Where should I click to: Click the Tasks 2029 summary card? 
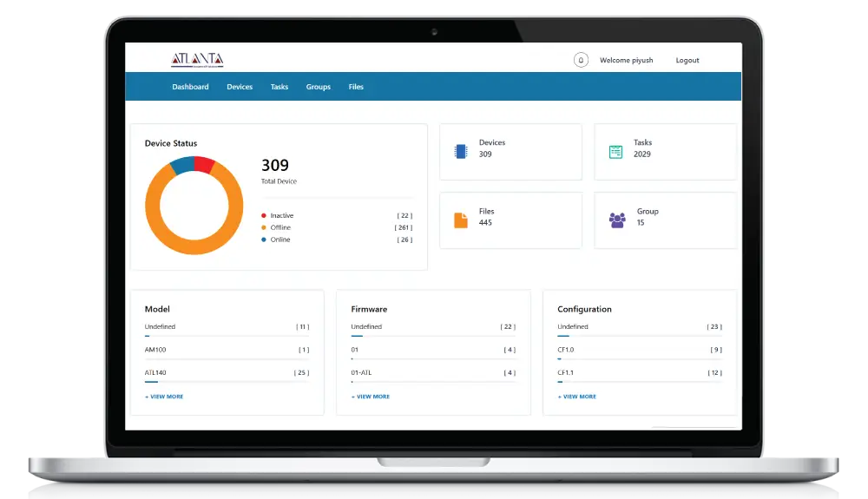(x=665, y=152)
